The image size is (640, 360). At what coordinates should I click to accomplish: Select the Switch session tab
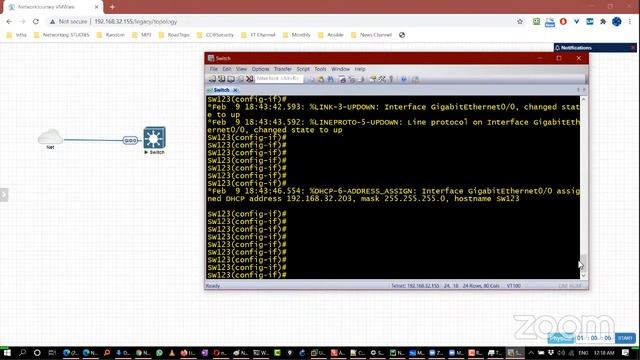(x=221, y=90)
